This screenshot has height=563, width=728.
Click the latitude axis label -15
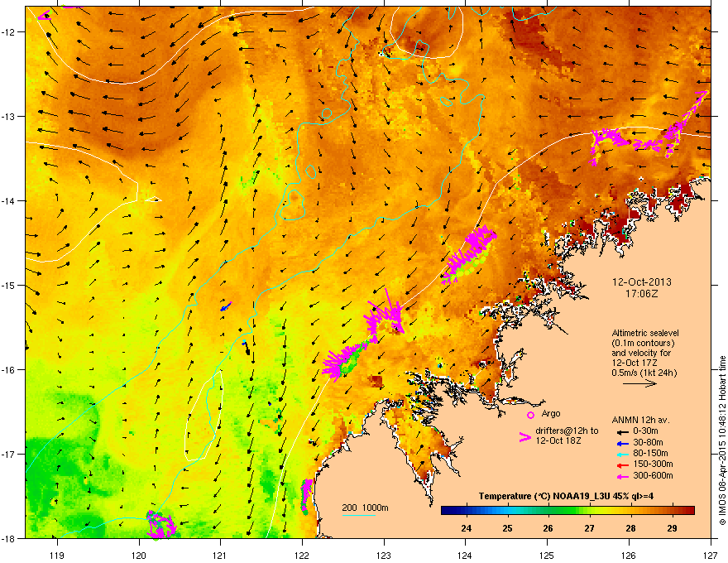(x=10, y=285)
